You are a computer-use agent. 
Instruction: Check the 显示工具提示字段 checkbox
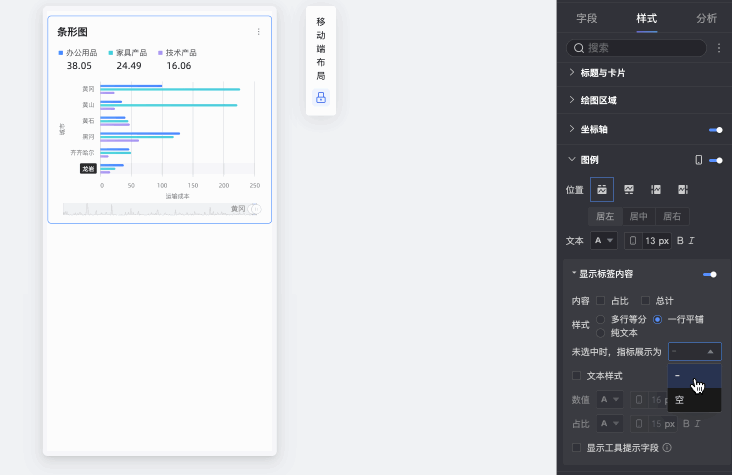(577, 447)
